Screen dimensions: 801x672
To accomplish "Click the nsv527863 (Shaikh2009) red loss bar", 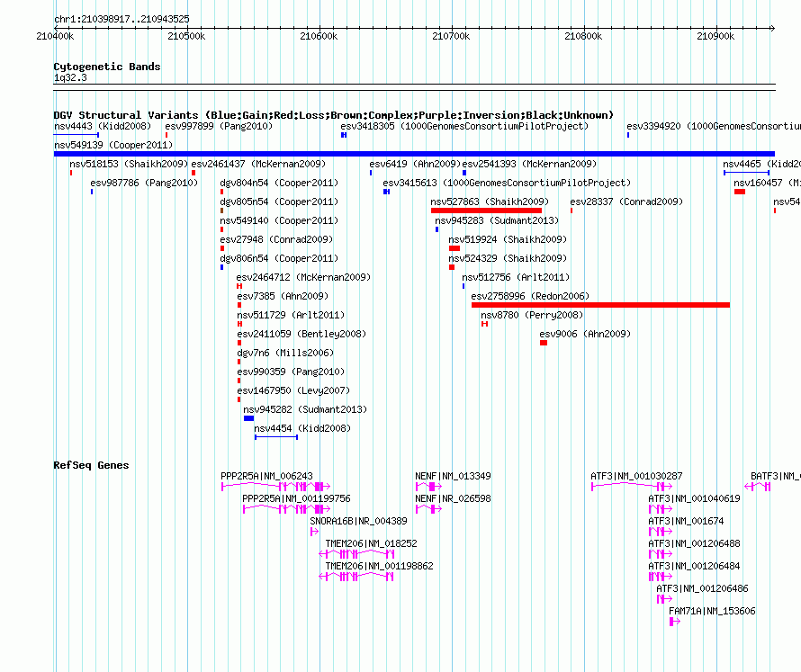I will pos(486,211).
